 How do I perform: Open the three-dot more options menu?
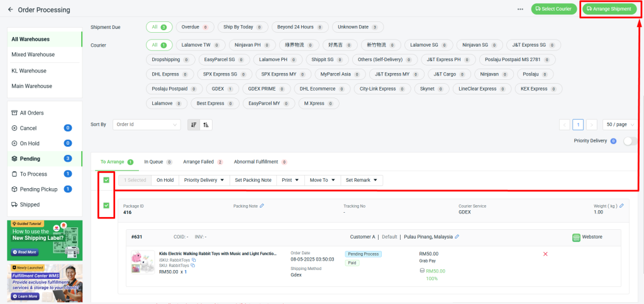pyautogui.click(x=520, y=9)
